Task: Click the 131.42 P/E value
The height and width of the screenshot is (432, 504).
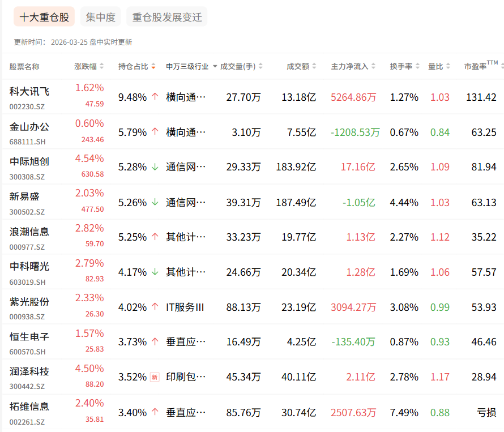Action: pos(481,97)
